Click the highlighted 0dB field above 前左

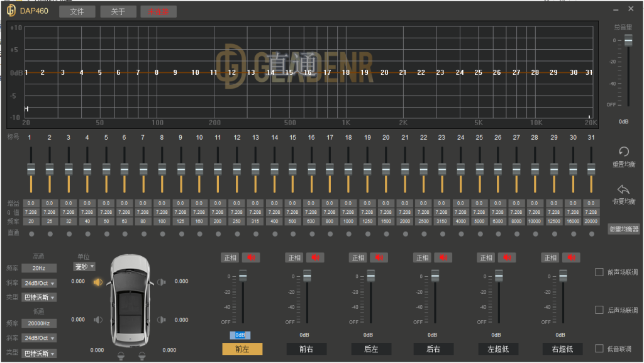point(240,335)
